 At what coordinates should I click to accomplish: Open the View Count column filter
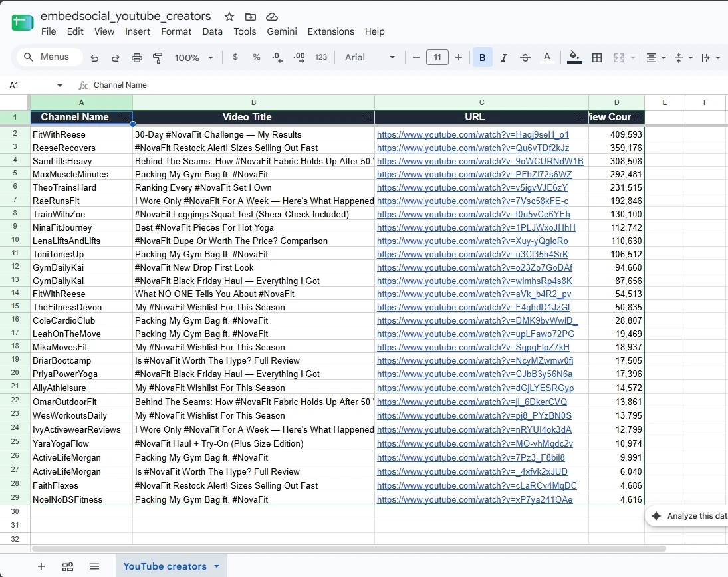638,118
